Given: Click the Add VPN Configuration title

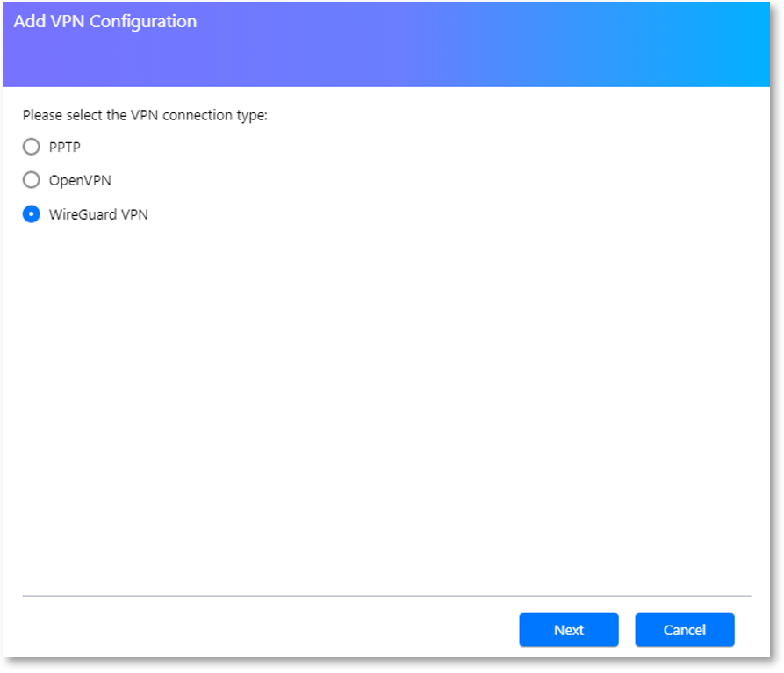Looking at the screenshot, I should [x=105, y=21].
